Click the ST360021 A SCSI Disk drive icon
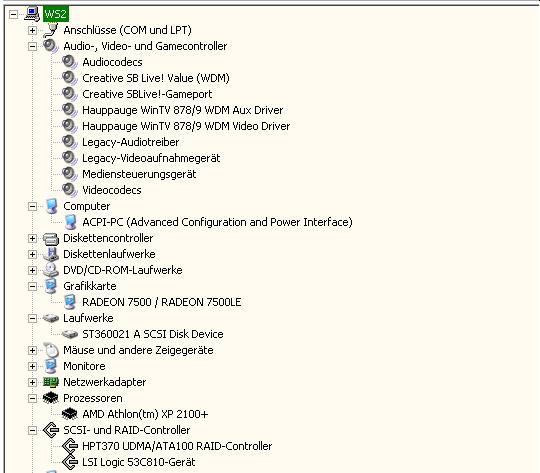This screenshot has width=540, height=473. click(x=70, y=334)
